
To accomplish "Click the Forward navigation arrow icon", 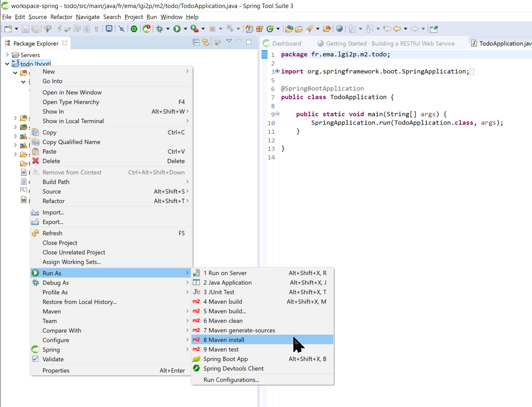I will (x=415, y=29).
